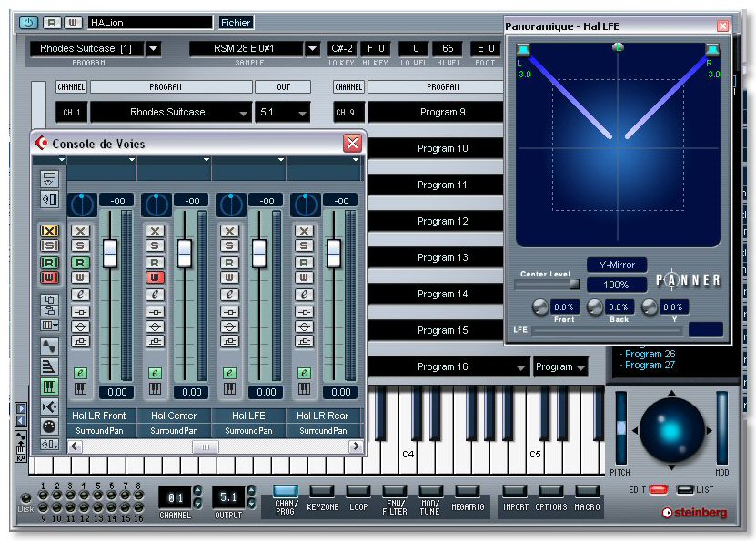
Task: Mute the Hal LR Front channel
Action: click(x=80, y=231)
